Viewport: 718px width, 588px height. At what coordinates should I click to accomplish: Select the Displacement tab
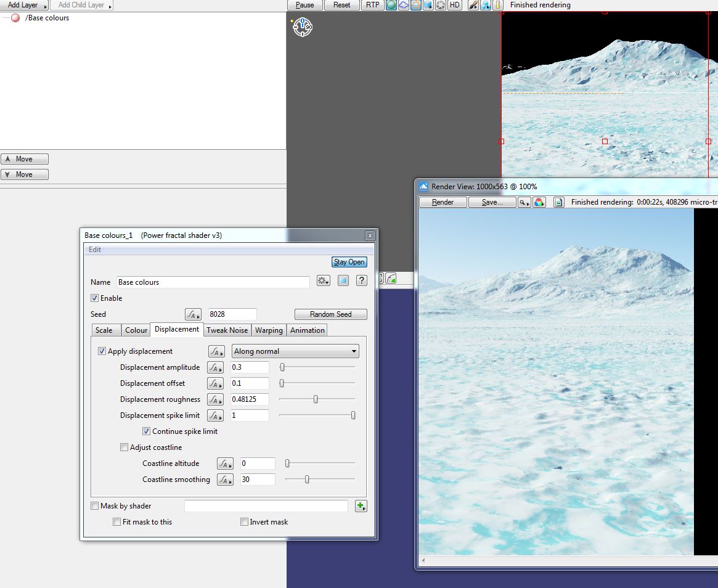pos(177,329)
